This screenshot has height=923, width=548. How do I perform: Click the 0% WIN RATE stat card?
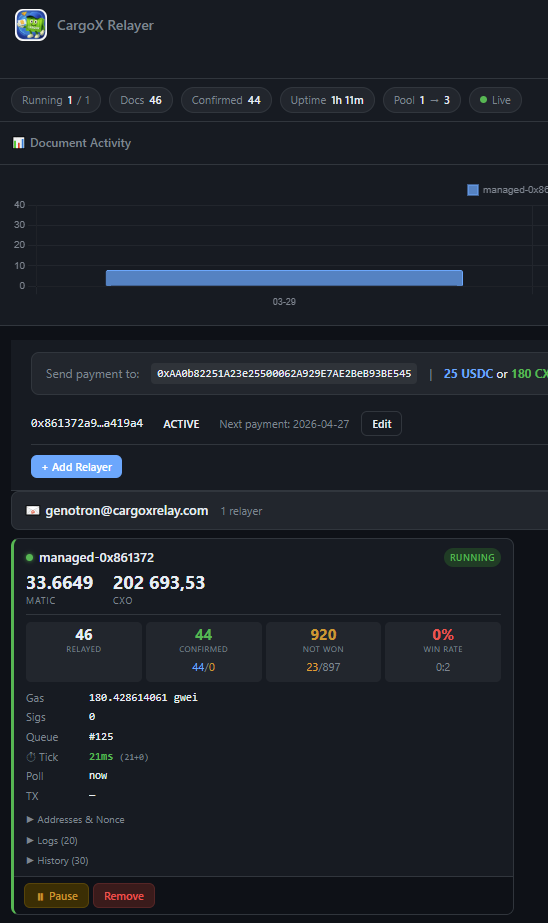[443, 652]
